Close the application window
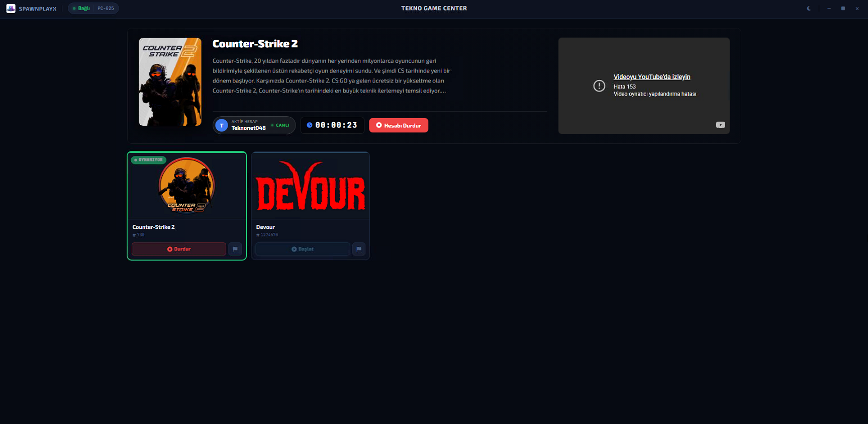 (857, 8)
